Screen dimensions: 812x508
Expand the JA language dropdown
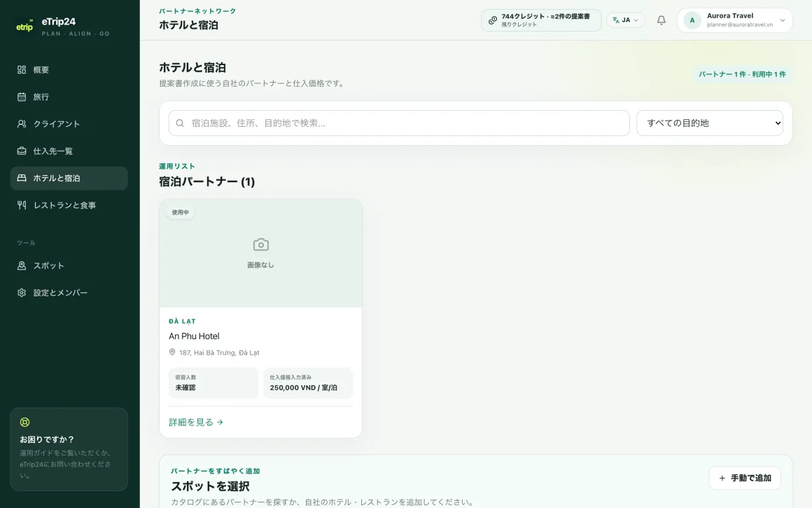[626, 20]
